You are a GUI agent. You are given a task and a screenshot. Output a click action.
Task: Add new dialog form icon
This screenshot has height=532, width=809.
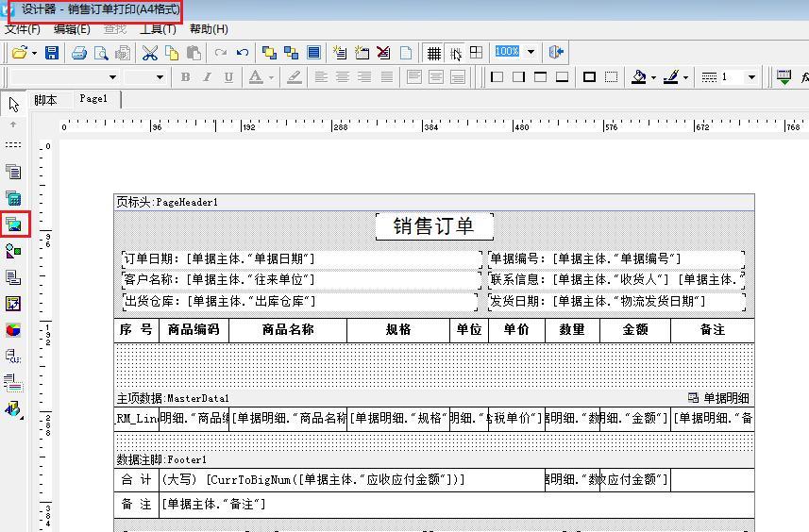click(362, 53)
